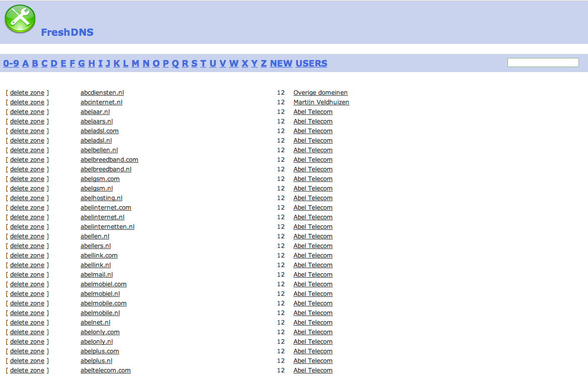Click the search input field
Screen dimensions: 588x376
point(543,62)
